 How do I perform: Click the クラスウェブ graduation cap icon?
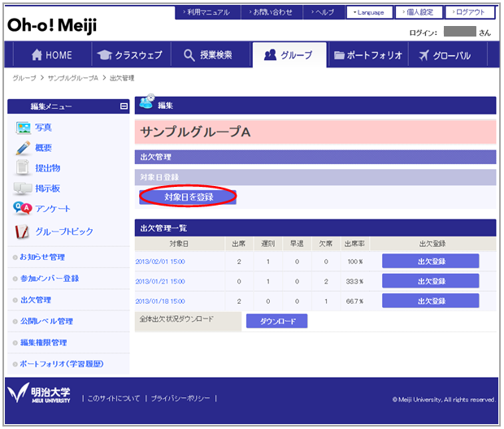coord(105,55)
